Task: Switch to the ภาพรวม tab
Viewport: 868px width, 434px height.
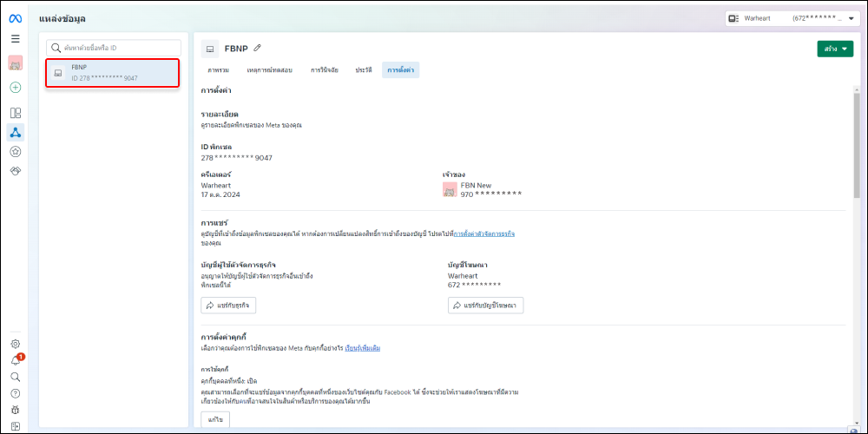Action: point(220,70)
